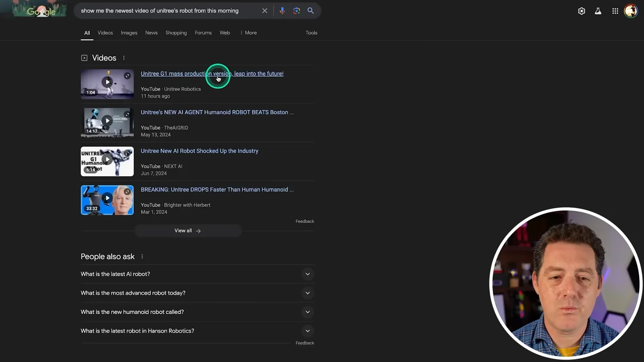Image resolution: width=644 pixels, height=362 pixels.
Task: Play the 14:17 TheAIGRID video thumbnail
Action: coord(107,123)
